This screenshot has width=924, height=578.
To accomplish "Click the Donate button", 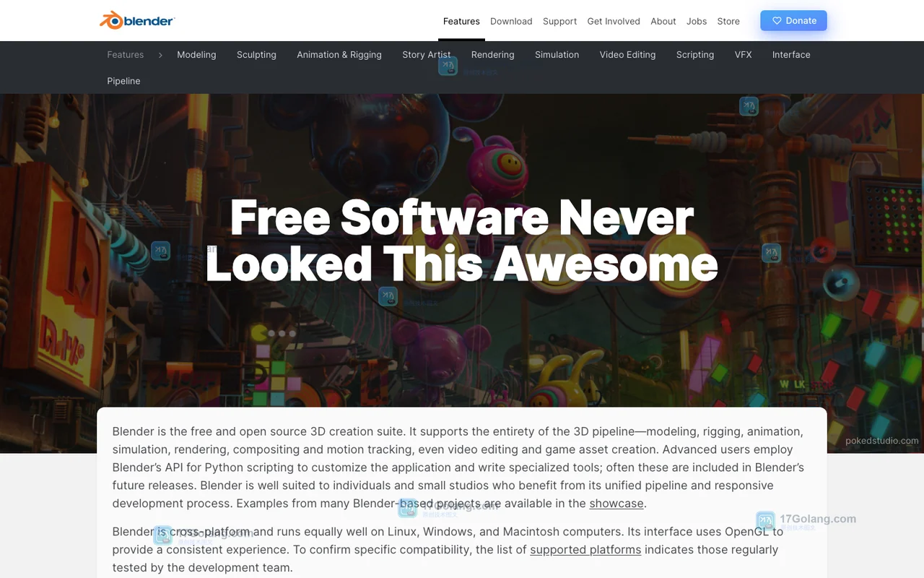I will click(x=793, y=20).
